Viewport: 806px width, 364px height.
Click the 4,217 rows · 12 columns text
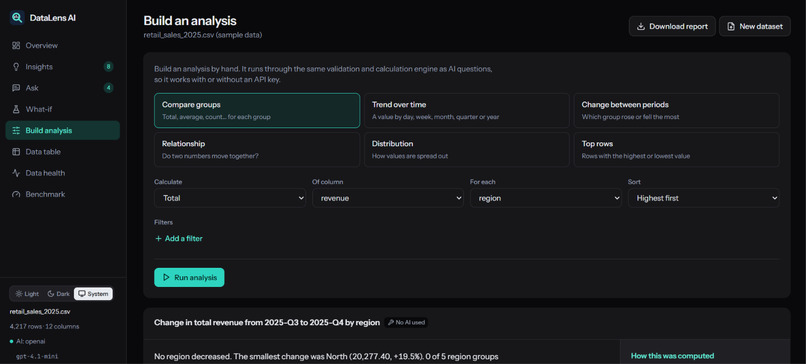44,326
